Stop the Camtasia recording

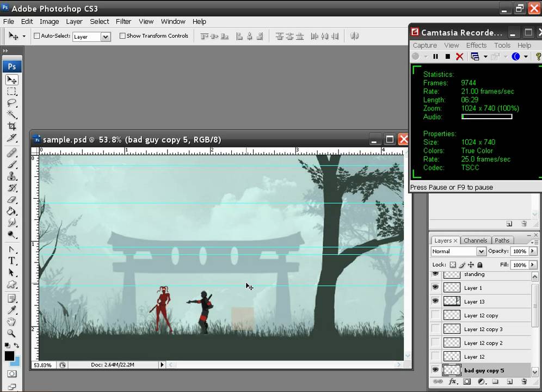click(447, 57)
